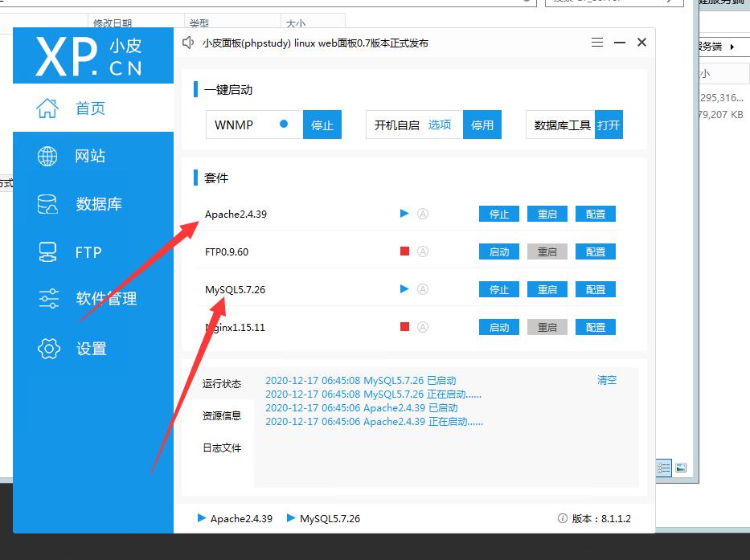Open the 数据库工具 with 打开 button

[x=609, y=125]
